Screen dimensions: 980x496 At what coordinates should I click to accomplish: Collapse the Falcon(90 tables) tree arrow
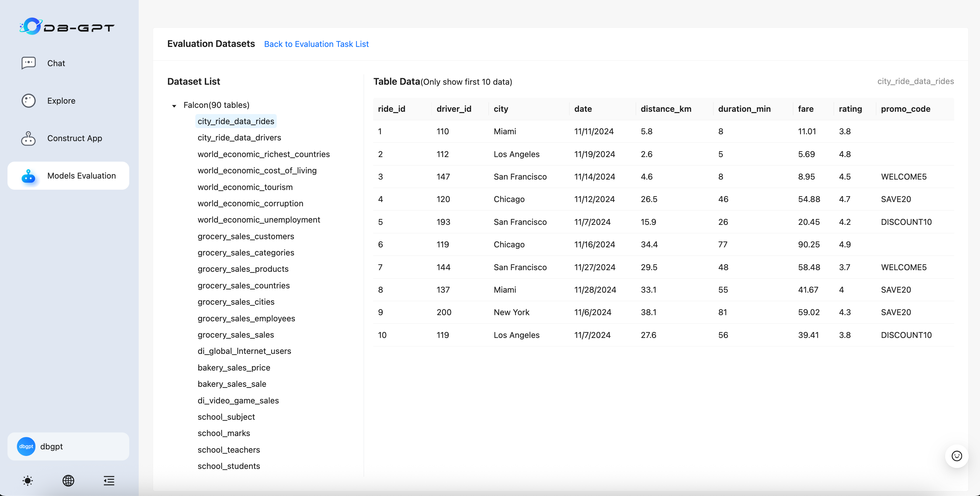point(174,106)
